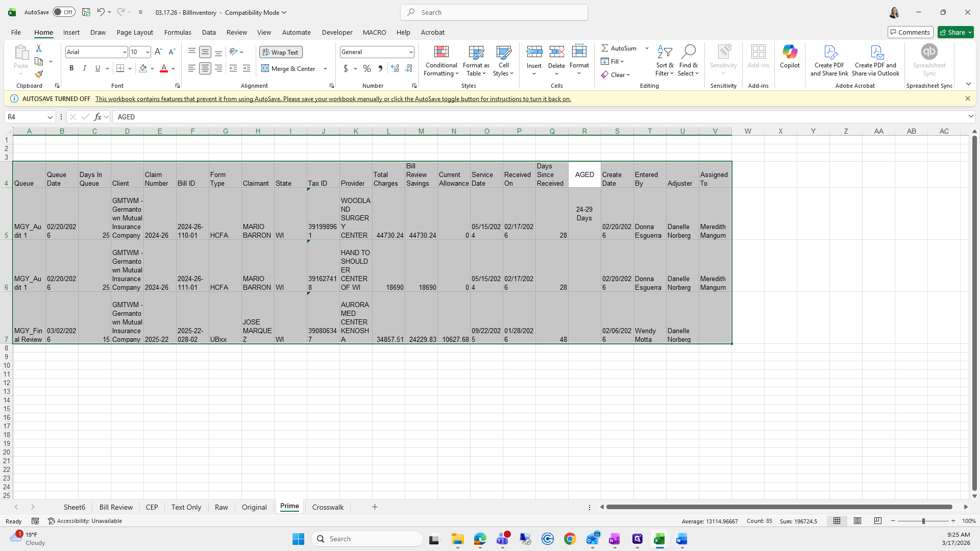The image size is (980, 551).
Task: Open Conditional Formatting menu
Action: pos(441,61)
